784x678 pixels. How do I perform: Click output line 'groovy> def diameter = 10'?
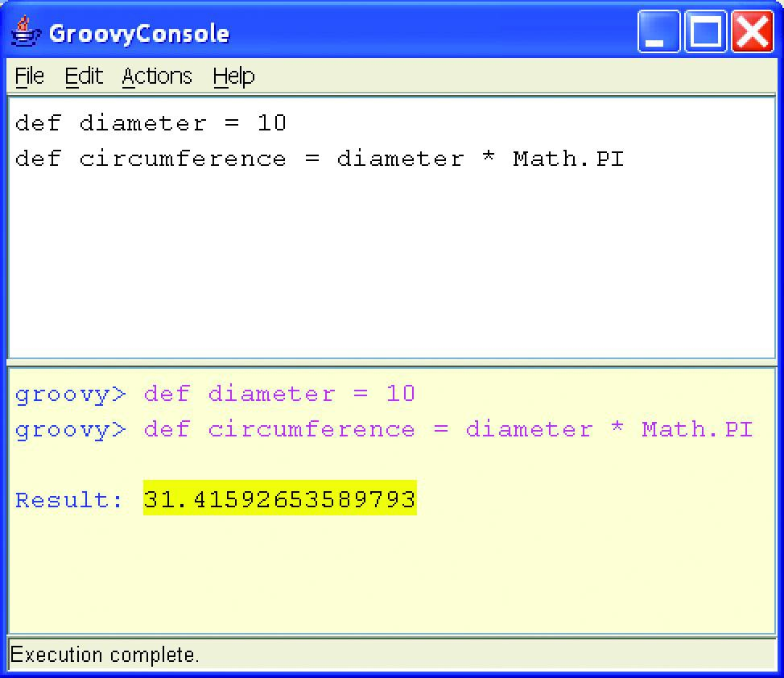tap(215, 395)
